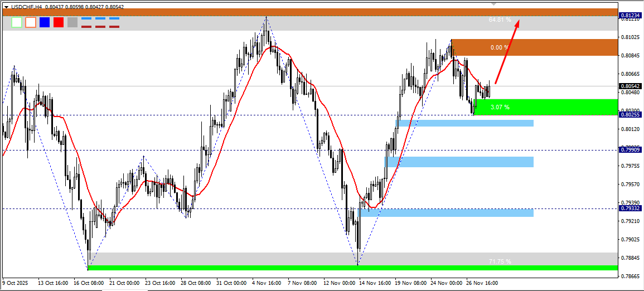The image size is (644, 291).
Task: Click the 4 Nov 16:00 time label
Action: click(x=266, y=283)
